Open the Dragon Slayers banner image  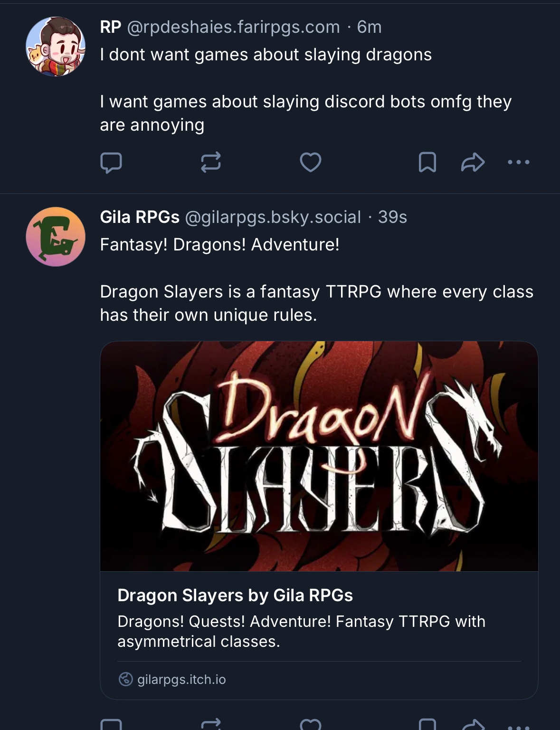point(319,456)
